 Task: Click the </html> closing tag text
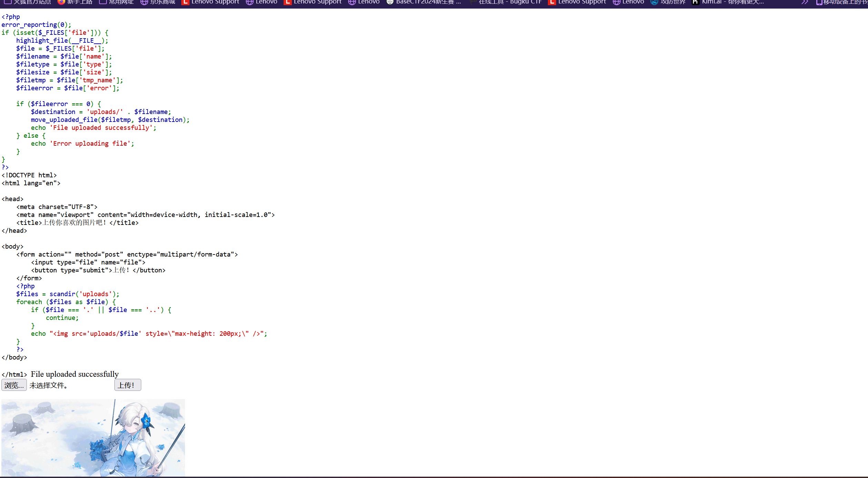point(14,375)
